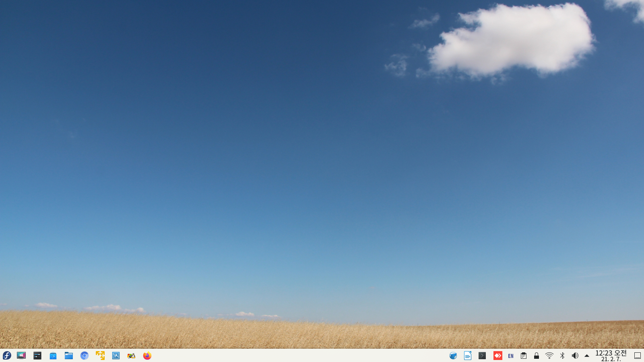This screenshot has height=362, width=644.
Task: Expand hidden system tray icons arrow
Action: [x=587, y=356]
